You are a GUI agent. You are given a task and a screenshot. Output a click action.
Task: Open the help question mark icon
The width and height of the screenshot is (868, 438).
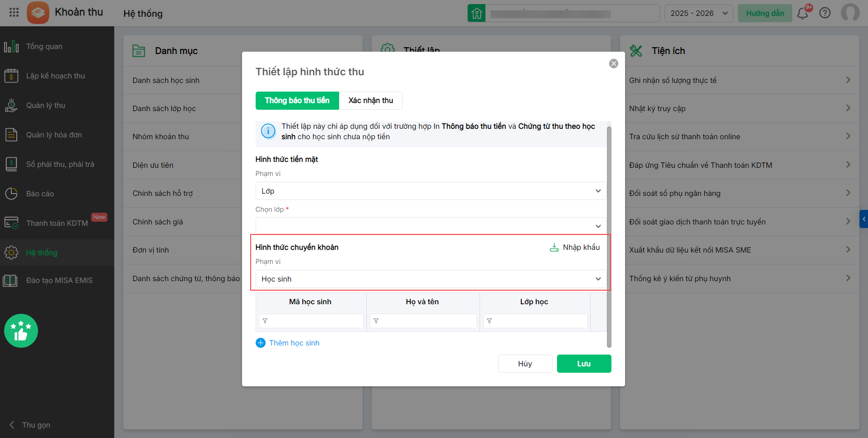(825, 13)
